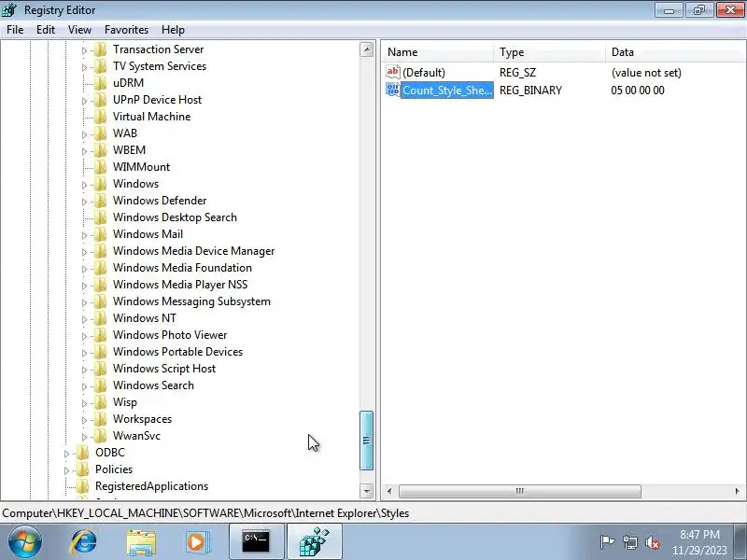747x560 pixels.
Task: Open the Help menu
Action: click(173, 30)
